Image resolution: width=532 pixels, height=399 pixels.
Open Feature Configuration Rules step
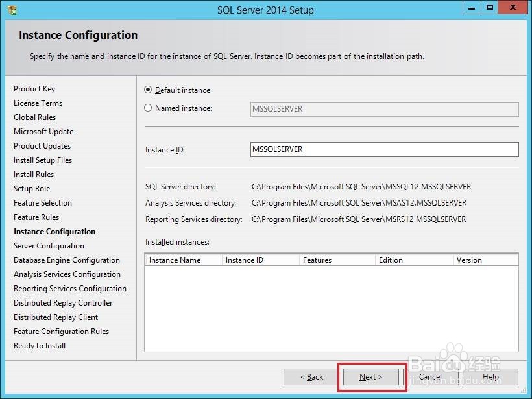pos(62,331)
